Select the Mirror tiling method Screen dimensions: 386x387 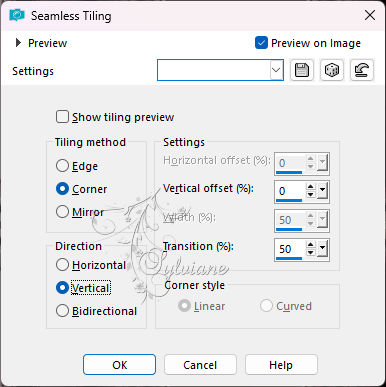62,212
